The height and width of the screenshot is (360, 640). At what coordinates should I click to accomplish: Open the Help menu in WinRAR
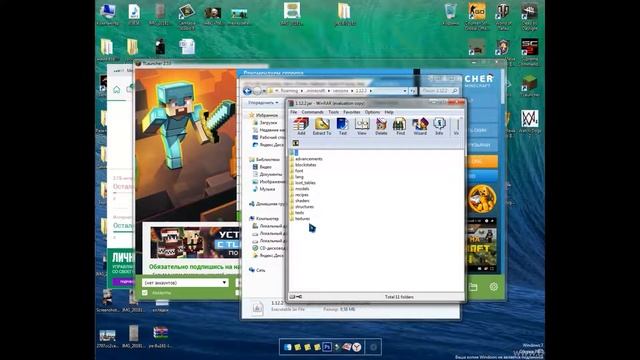point(389,112)
